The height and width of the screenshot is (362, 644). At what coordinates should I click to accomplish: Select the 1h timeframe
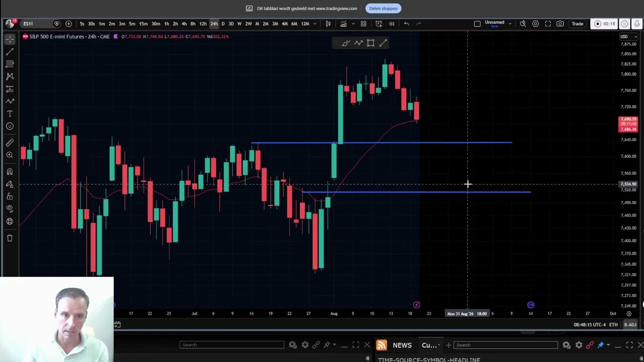coord(167,24)
